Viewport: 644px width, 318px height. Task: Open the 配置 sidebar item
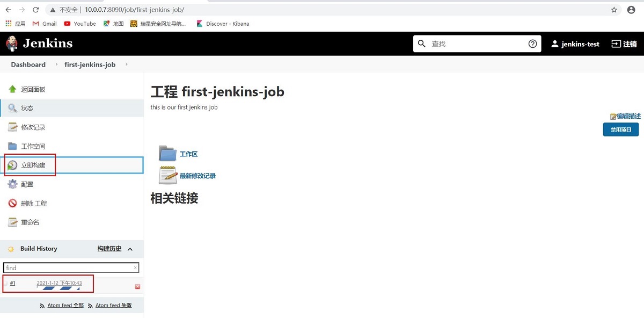[72, 184]
